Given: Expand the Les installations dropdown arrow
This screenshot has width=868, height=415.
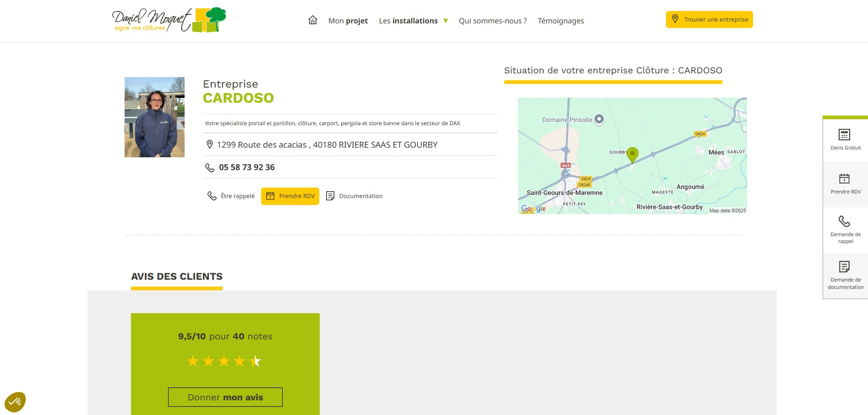Looking at the screenshot, I should (446, 21).
